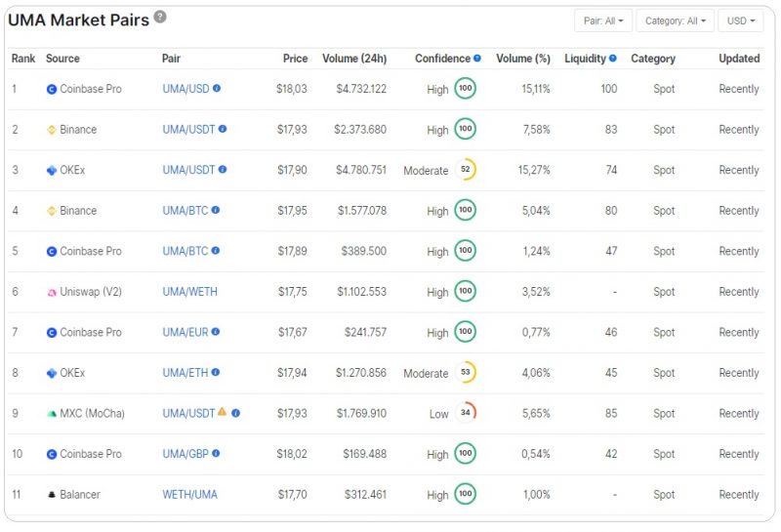Click info icon beside UMA/EUR pair
Viewport: 781px width, 532px height.
coord(216,331)
